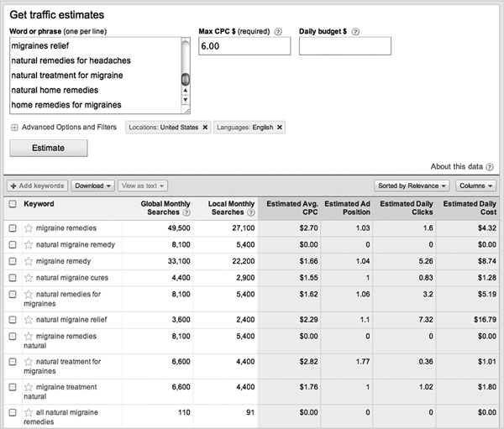The width and height of the screenshot is (504, 429).
Task: Sort by Estimated Ad Position column header
Action: click(347, 208)
